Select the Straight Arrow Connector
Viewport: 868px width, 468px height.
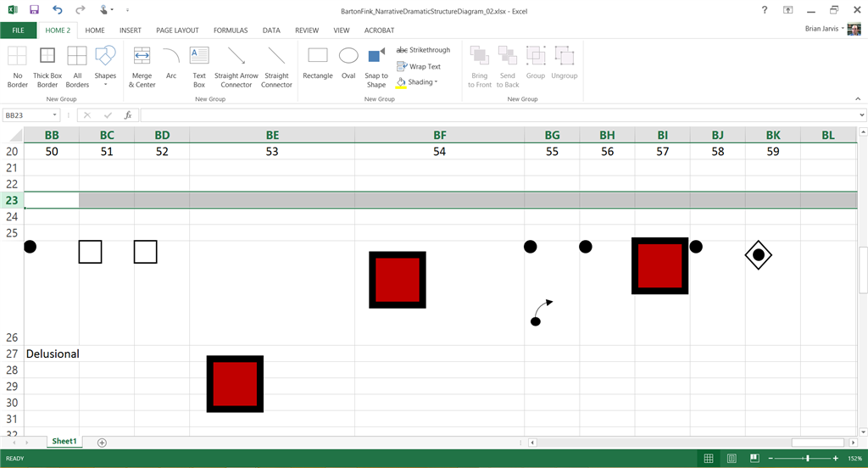(236, 67)
